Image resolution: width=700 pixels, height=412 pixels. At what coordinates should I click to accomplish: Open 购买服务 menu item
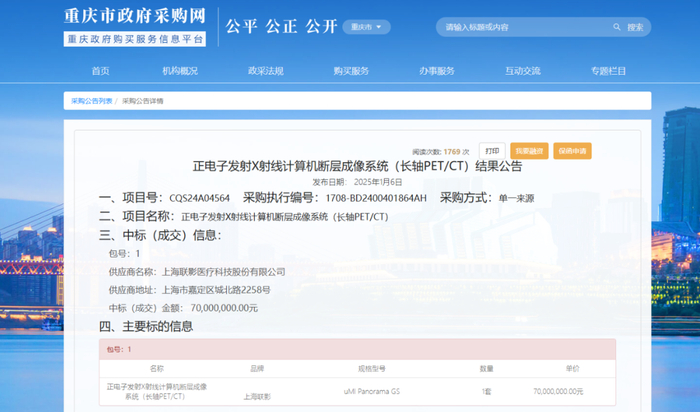click(x=351, y=71)
